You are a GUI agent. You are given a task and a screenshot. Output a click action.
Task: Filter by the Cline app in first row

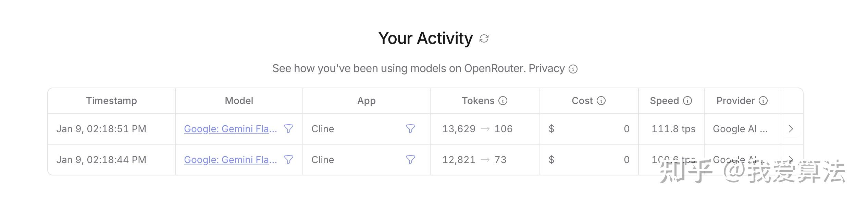click(411, 129)
